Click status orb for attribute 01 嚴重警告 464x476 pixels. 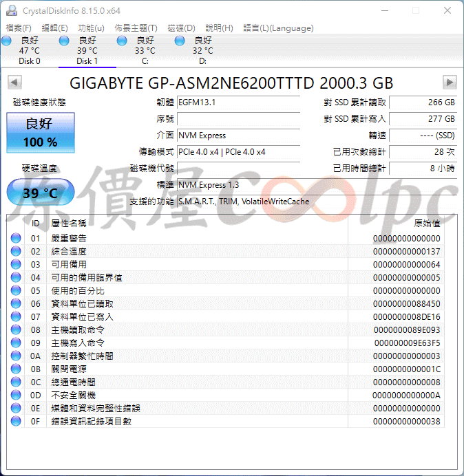click(x=16, y=239)
